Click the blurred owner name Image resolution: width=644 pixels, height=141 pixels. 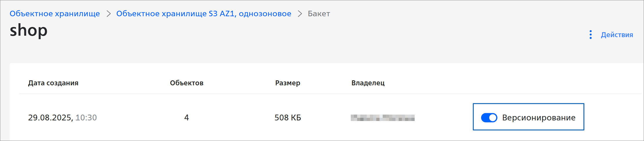382,117
